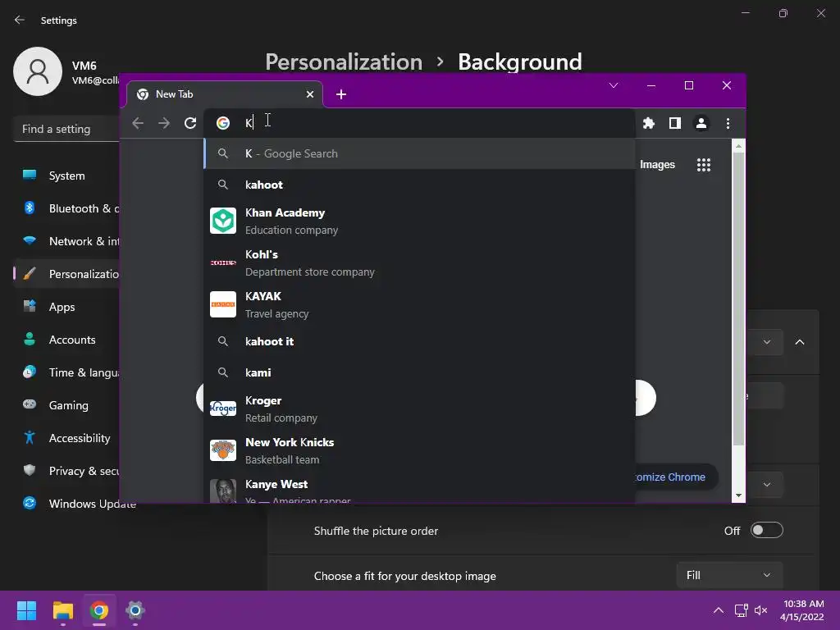
Task: Select the 'kami' search suggestion
Action: coord(419,372)
